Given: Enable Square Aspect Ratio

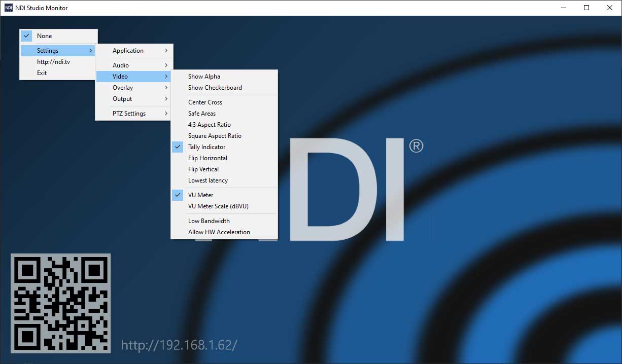Looking at the screenshot, I should (224, 136).
